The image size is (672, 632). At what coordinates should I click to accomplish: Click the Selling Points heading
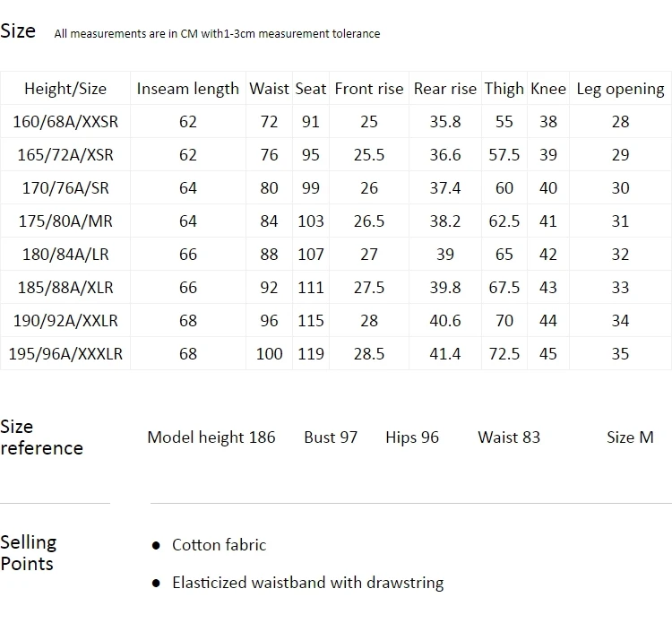(29, 553)
